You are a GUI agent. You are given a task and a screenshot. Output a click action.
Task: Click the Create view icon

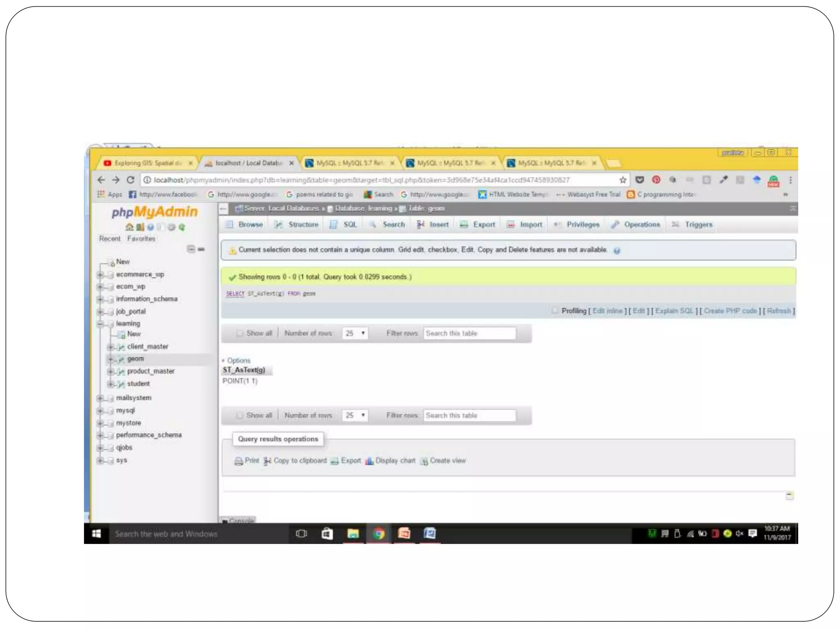coord(424,461)
